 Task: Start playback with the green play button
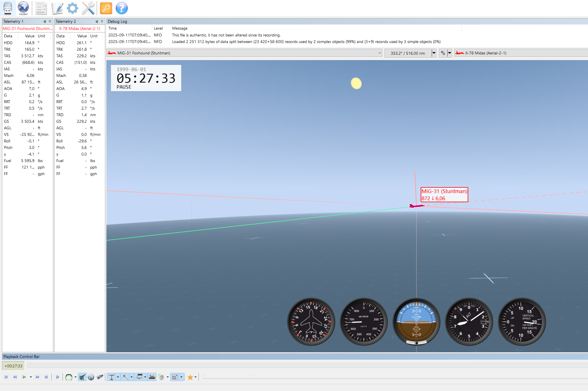pyautogui.click(x=24, y=377)
